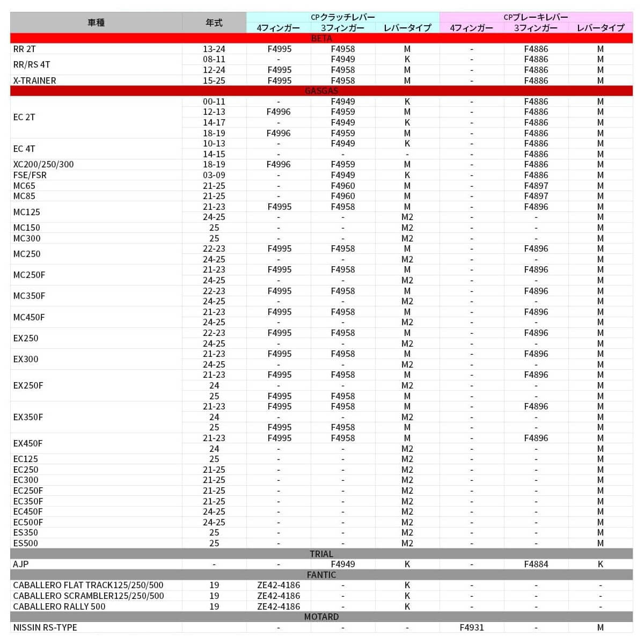Click the XC200/250/300 model cell
The width and height of the screenshot is (644, 644).
point(96,164)
